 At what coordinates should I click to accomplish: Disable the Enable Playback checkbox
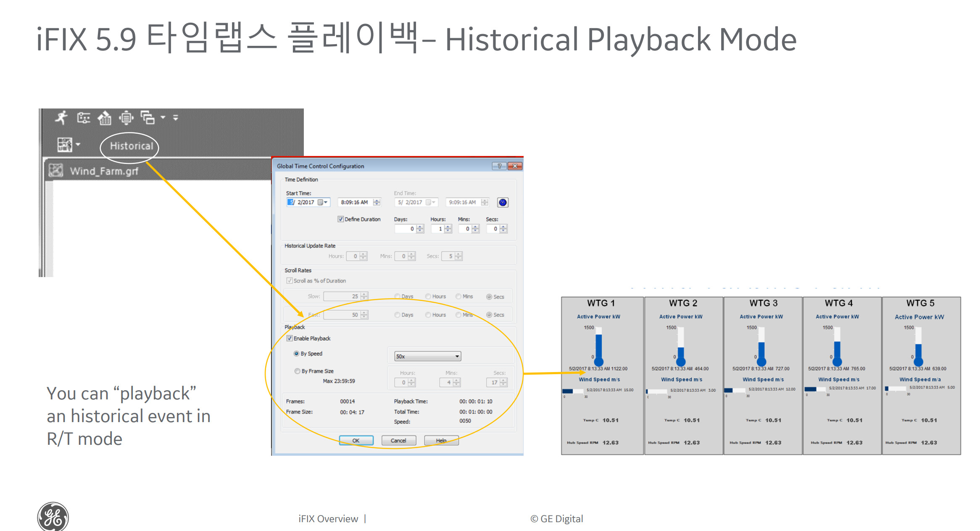pyautogui.click(x=289, y=338)
